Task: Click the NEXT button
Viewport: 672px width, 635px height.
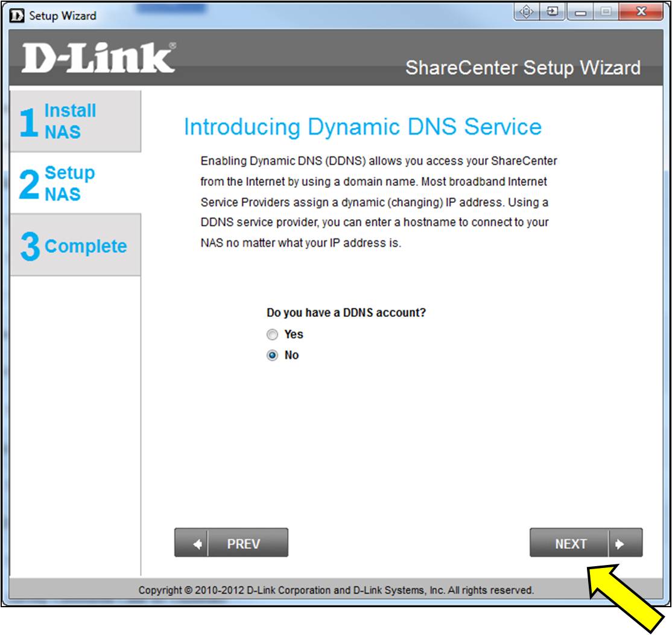Action: coord(586,543)
